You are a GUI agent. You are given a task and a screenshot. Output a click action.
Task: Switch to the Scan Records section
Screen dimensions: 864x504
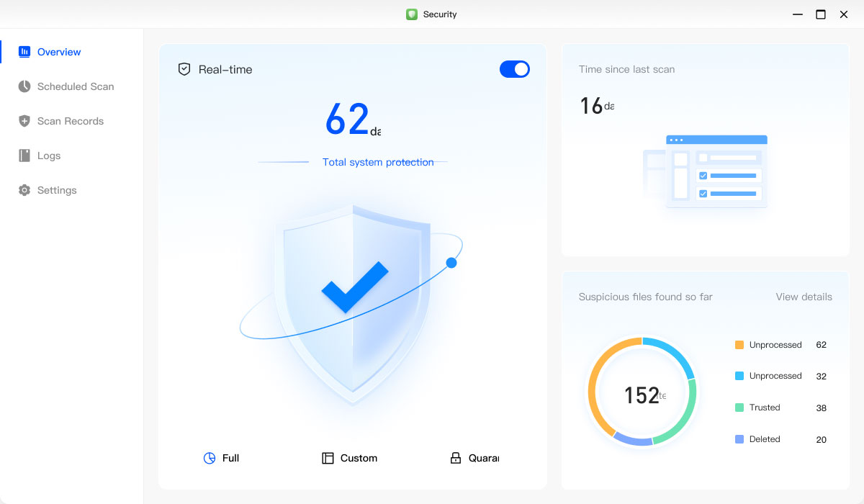[x=70, y=121]
